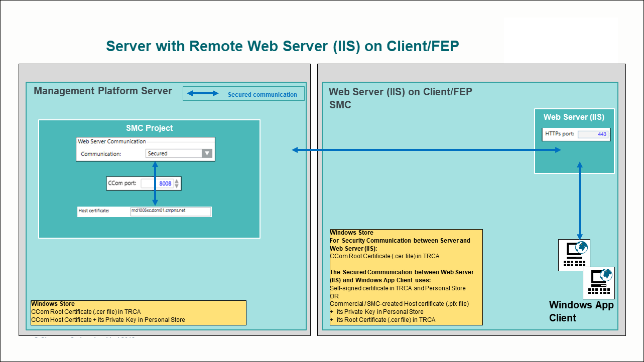This screenshot has height=362, width=644.
Task: Click the Web Server Communication group label
Action: [111, 141]
